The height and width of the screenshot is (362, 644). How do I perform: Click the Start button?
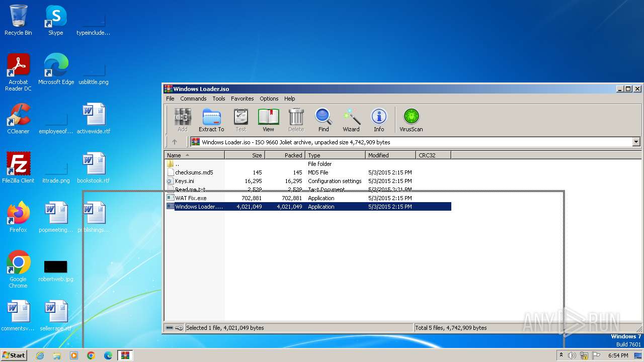coord(14,355)
